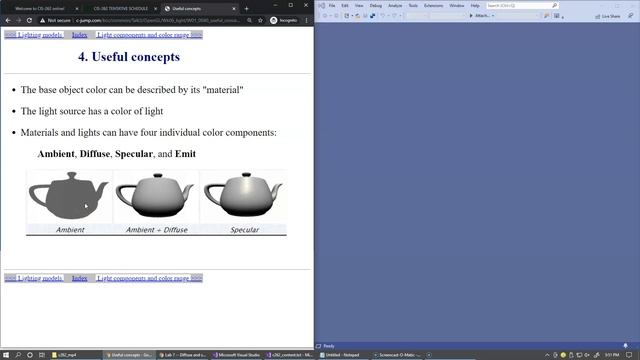The width and height of the screenshot is (640, 360).
Task: Open Chrome three-dot menu
Action: [x=306, y=20]
